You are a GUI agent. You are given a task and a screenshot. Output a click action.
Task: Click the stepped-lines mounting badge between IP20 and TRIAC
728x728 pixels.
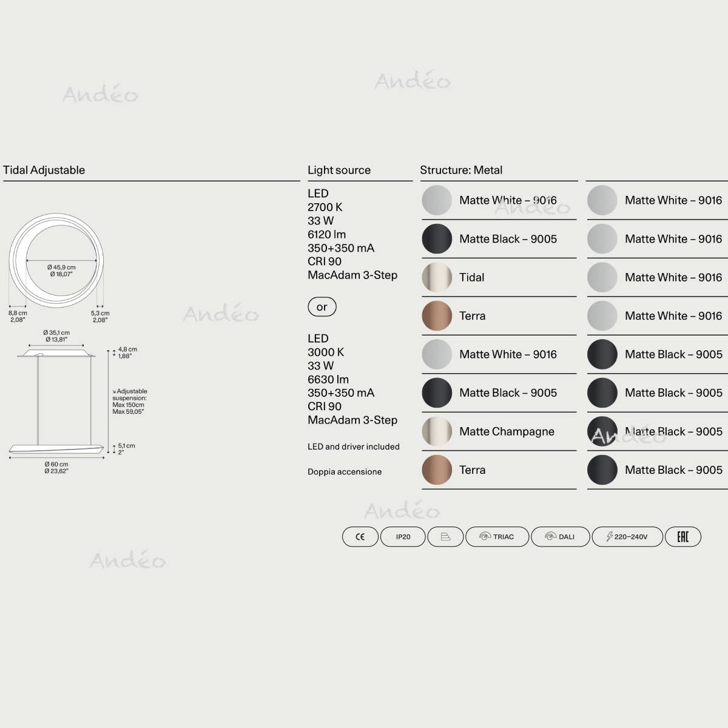coord(446,537)
